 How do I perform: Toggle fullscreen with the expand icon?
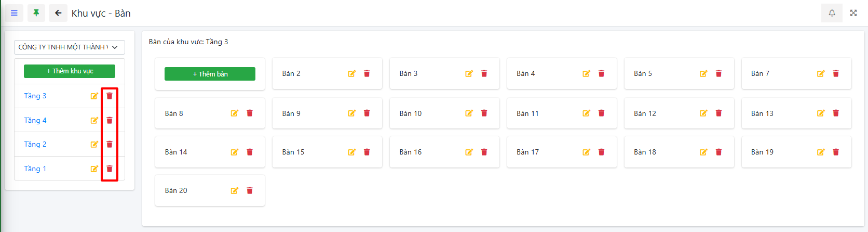coord(853,13)
